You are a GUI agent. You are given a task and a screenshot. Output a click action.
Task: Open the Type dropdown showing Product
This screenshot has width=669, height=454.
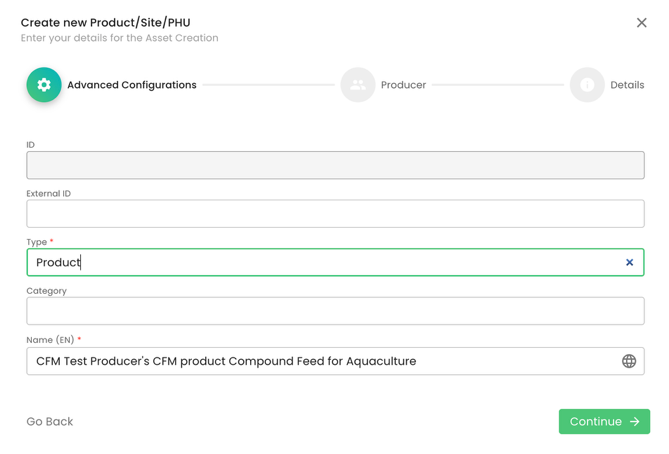click(x=320, y=262)
